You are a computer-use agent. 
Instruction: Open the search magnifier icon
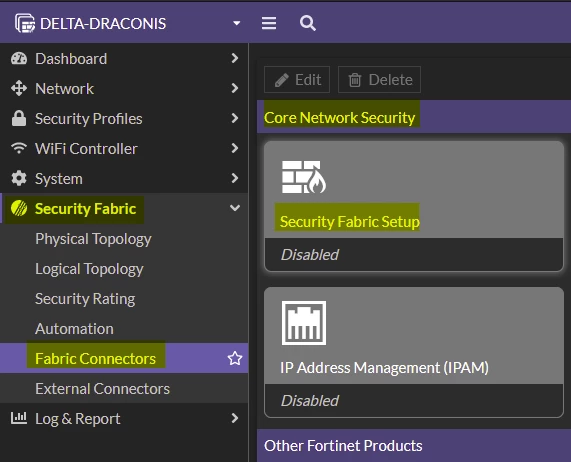pyautogui.click(x=308, y=23)
